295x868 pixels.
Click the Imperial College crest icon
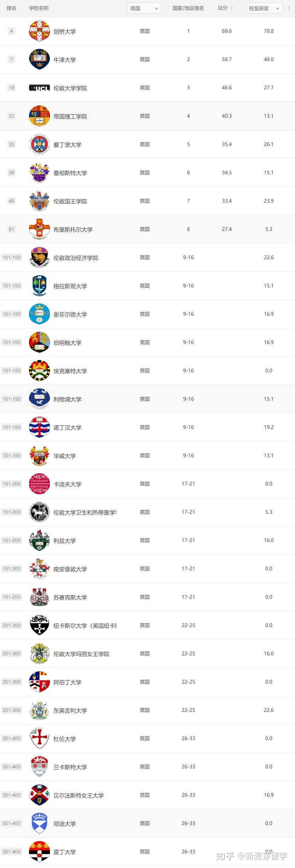[x=39, y=116]
